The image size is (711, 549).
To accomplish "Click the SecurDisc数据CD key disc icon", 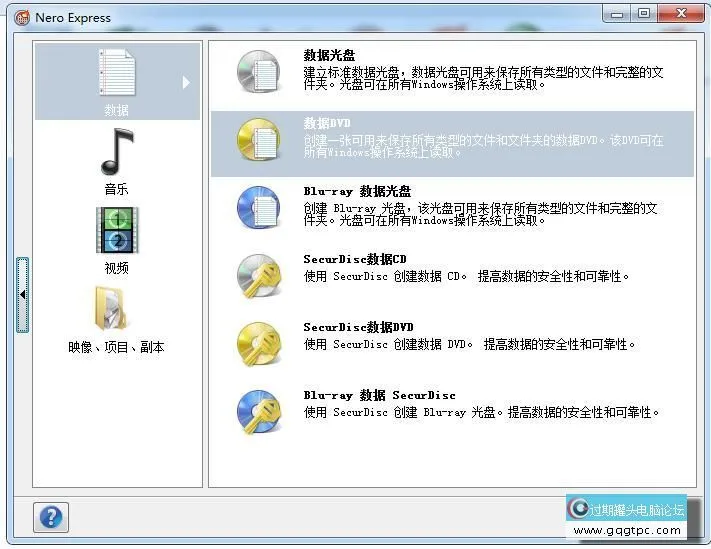I will tap(259, 276).
